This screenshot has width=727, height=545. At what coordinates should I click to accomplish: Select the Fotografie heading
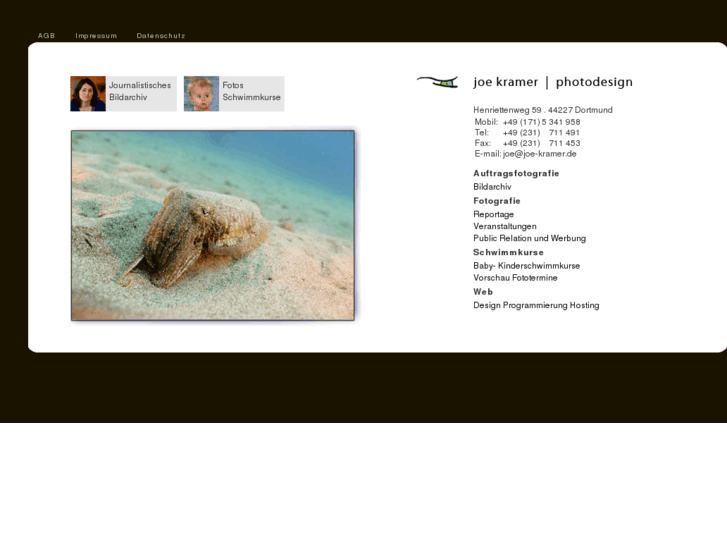point(497,201)
